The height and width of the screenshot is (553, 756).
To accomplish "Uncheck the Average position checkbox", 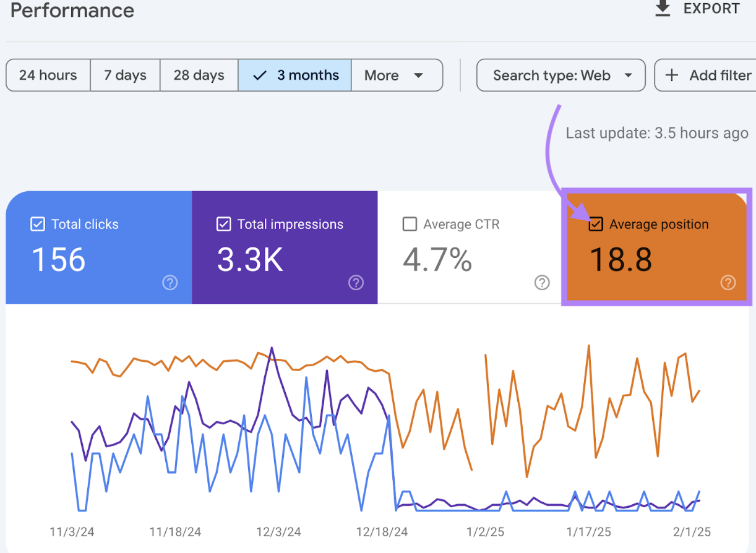I will tap(596, 225).
